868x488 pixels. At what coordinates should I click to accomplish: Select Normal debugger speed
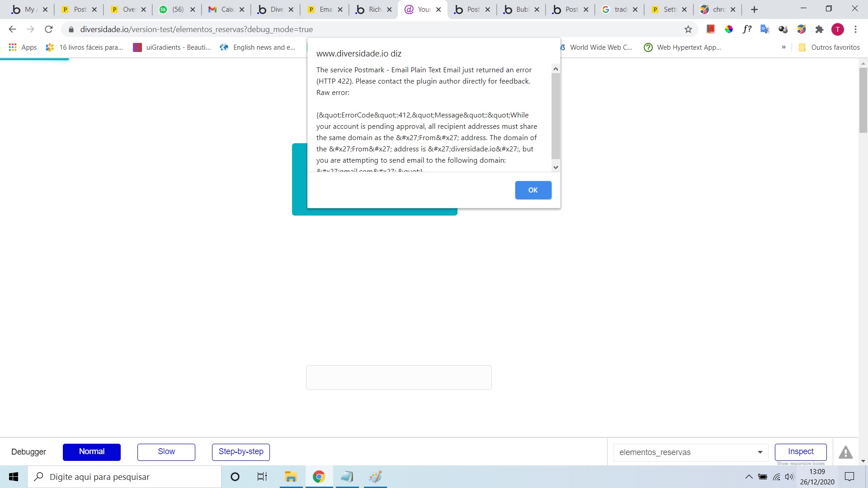92,452
